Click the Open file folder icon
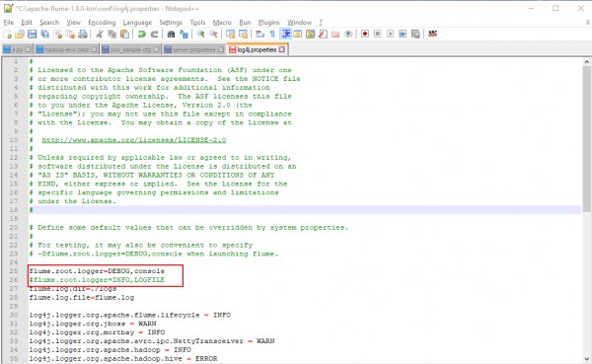The width and height of the screenshot is (592, 364). 20,35
